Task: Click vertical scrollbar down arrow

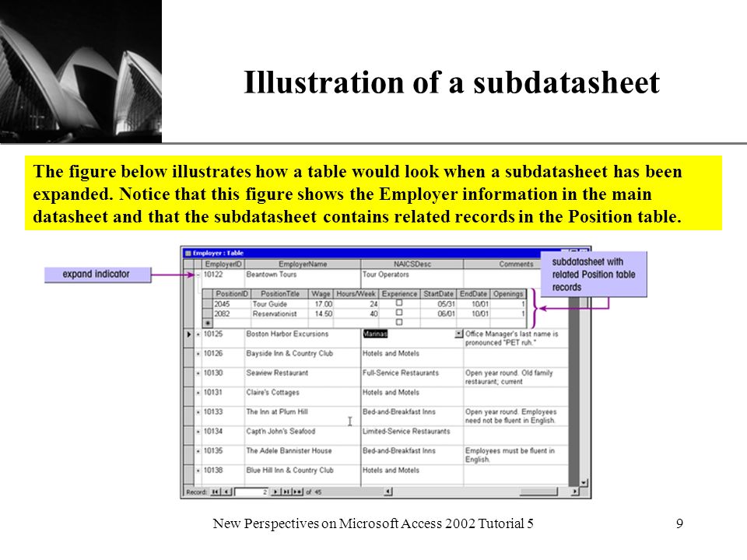Action: click(584, 483)
